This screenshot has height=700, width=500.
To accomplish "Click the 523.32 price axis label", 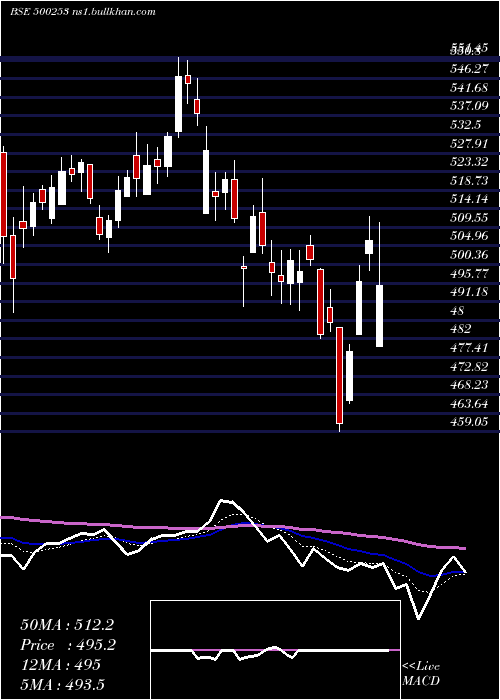I will click(x=468, y=162).
